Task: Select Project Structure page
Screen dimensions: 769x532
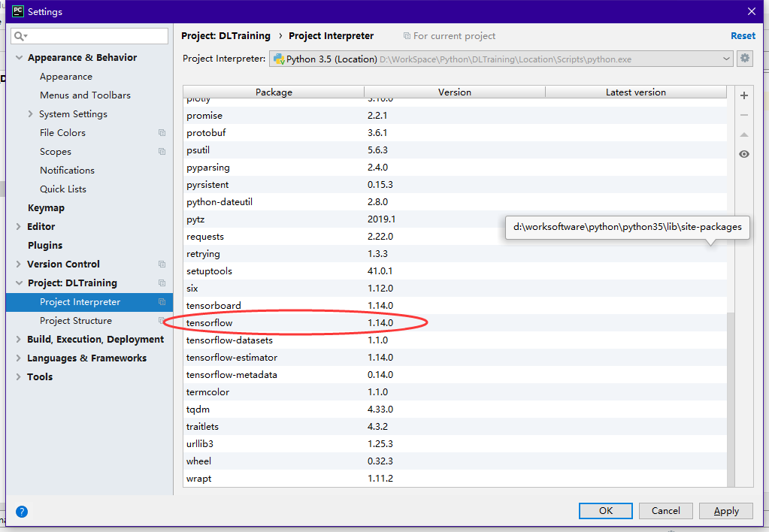Action: point(76,321)
